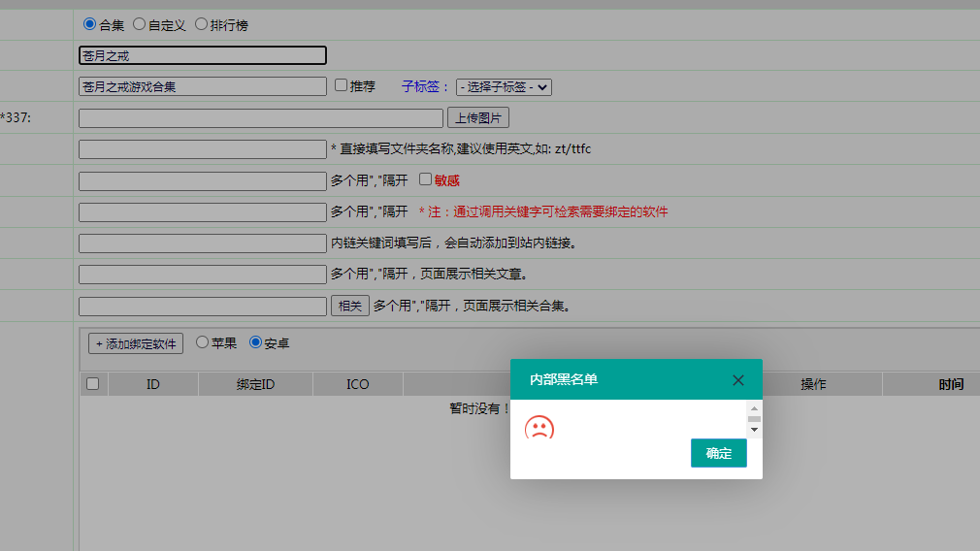Choose the 自定义 radio option

[140, 24]
